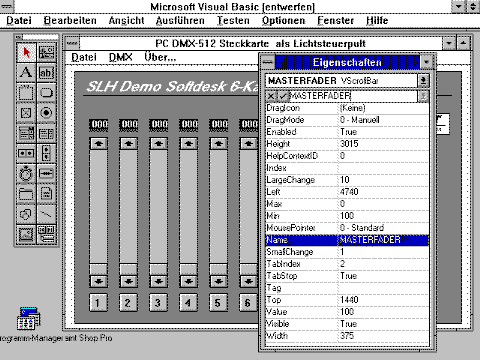Click channel button 6 on the form

248,302
